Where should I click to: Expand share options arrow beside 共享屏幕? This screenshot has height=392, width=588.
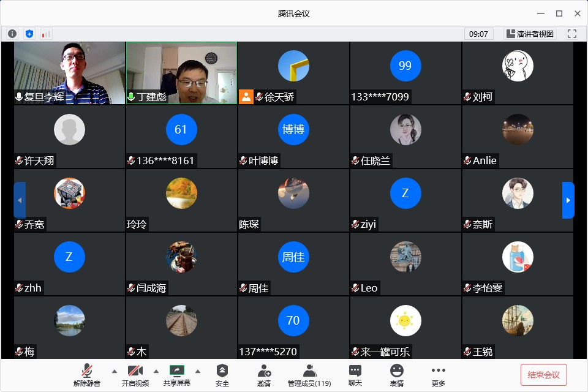(198, 371)
